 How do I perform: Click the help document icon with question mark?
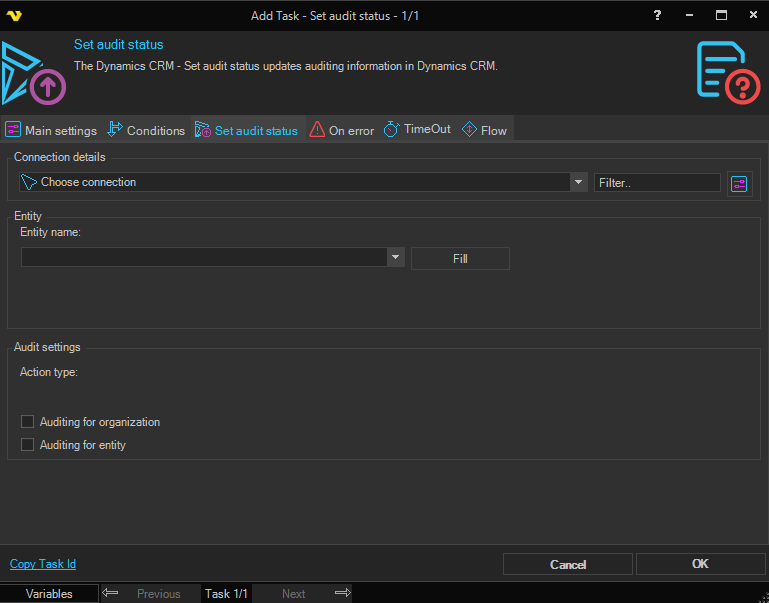point(728,70)
